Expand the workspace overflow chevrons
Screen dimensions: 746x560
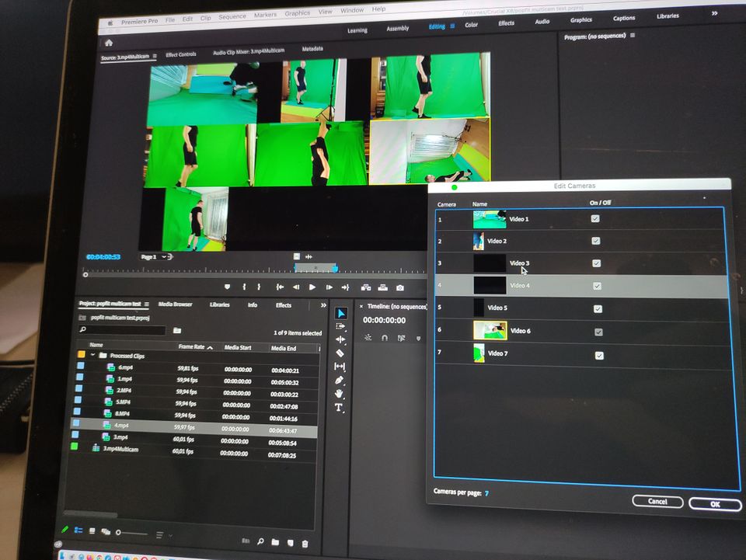(714, 13)
